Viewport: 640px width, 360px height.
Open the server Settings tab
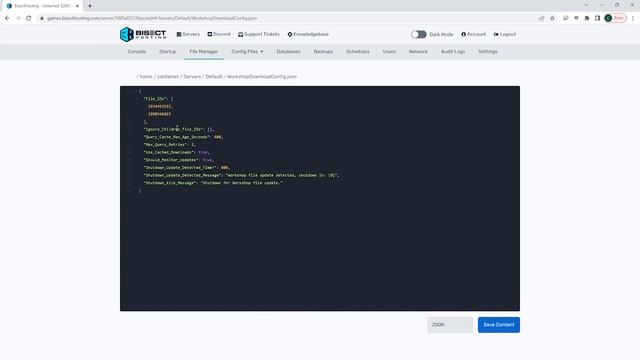click(488, 51)
